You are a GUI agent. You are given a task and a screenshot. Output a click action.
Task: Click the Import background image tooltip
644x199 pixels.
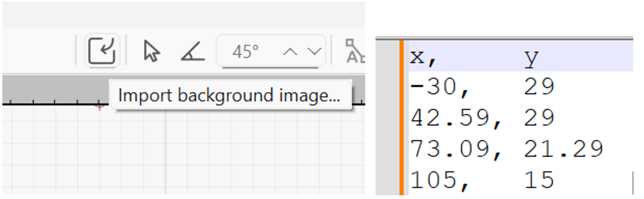(229, 96)
